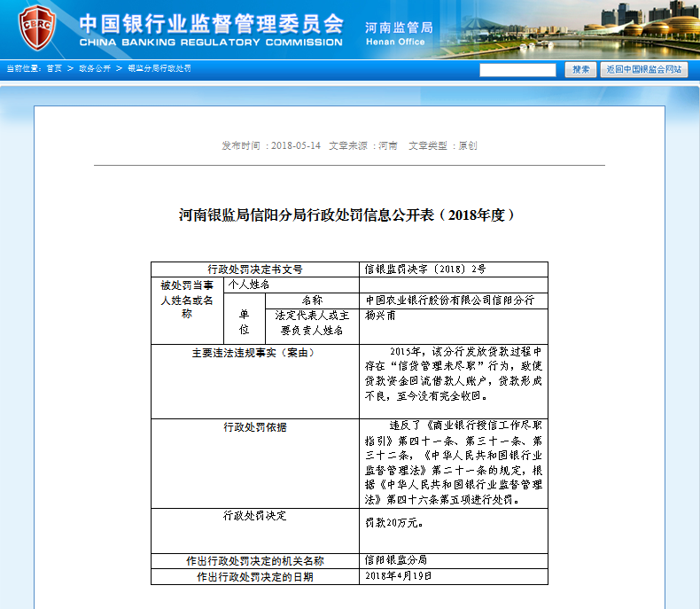Click the 行政处罚依据 row header
This screenshot has height=609, width=700.
[255, 427]
